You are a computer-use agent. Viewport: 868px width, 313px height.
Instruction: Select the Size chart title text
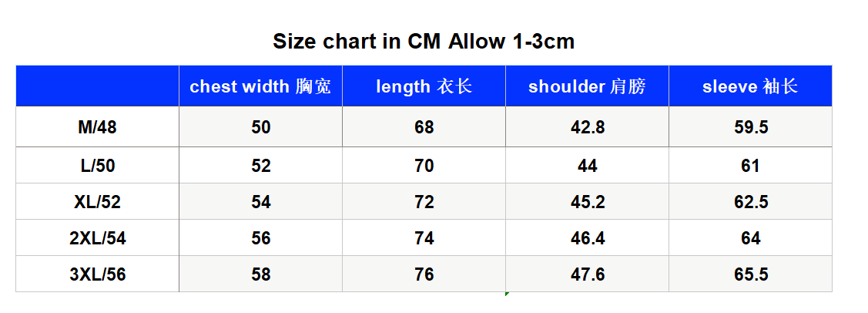pyautogui.click(x=424, y=42)
